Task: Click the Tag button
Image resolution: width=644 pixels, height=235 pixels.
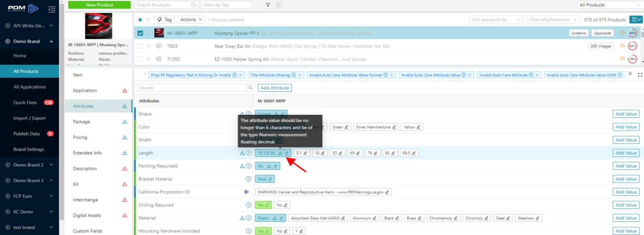Action: pyautogui.click(x=165, y=20)
